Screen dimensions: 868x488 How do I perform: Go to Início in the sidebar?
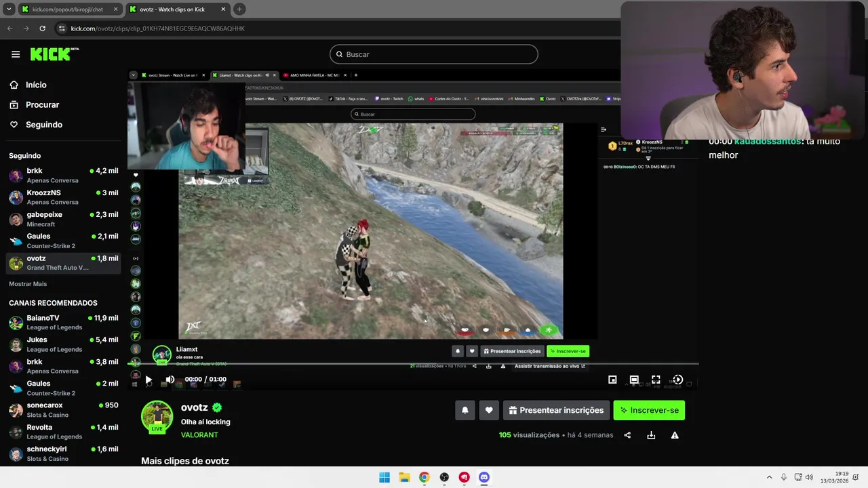tap(36, 85)
